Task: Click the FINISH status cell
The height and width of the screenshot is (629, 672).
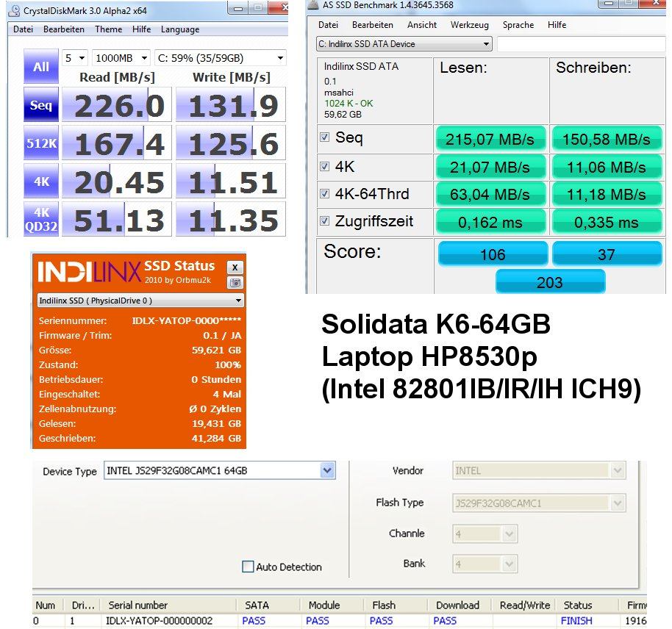Action: (x=576, y=621)
